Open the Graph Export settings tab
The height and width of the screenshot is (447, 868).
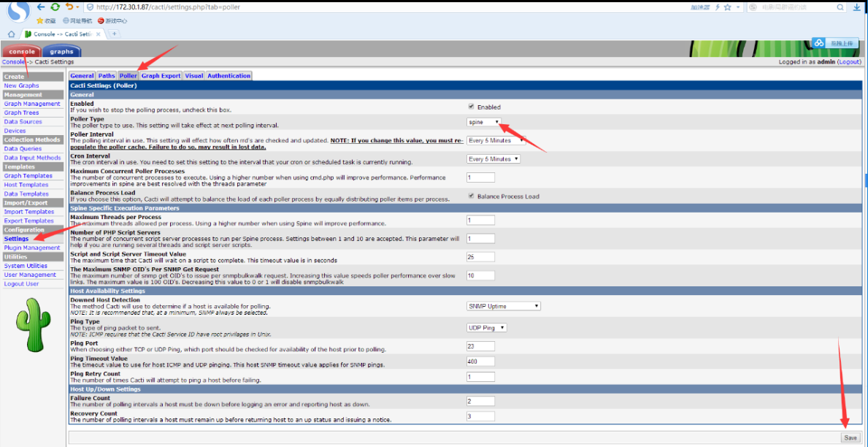pos(161,76)
